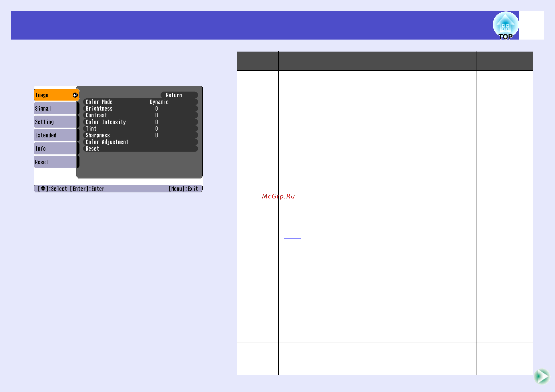The width and height of the screenshot is (555, 392).
Task: Click the [Menu]:Exit hint text
Action: coord(183,189)
